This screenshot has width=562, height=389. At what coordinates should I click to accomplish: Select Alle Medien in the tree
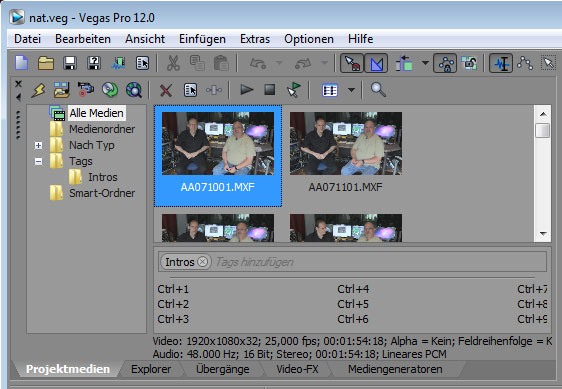[x=96, y=113]
